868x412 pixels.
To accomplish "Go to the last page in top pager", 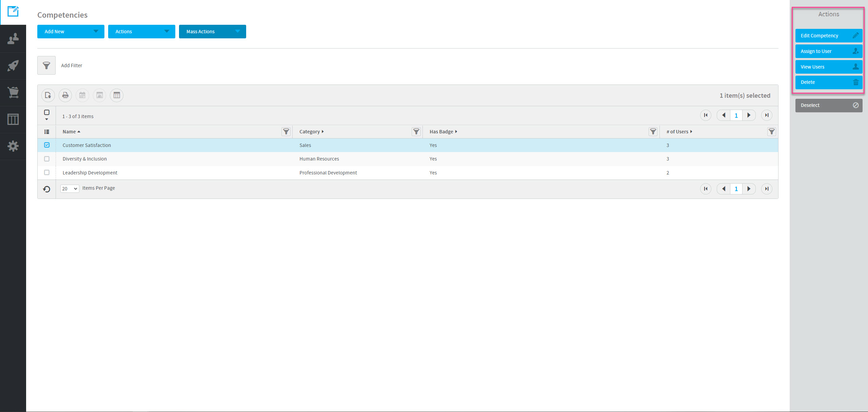I will tap(767, 115).
